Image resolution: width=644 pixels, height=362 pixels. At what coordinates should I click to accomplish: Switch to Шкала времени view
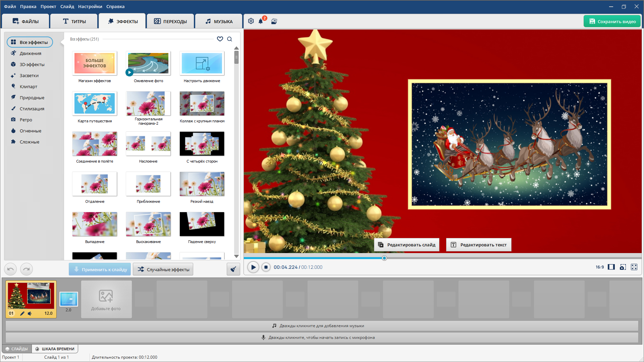(x=55, y=349)
